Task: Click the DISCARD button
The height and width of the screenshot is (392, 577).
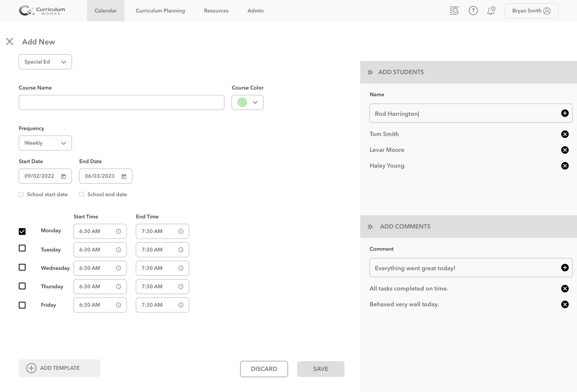Action: [264, 369]
